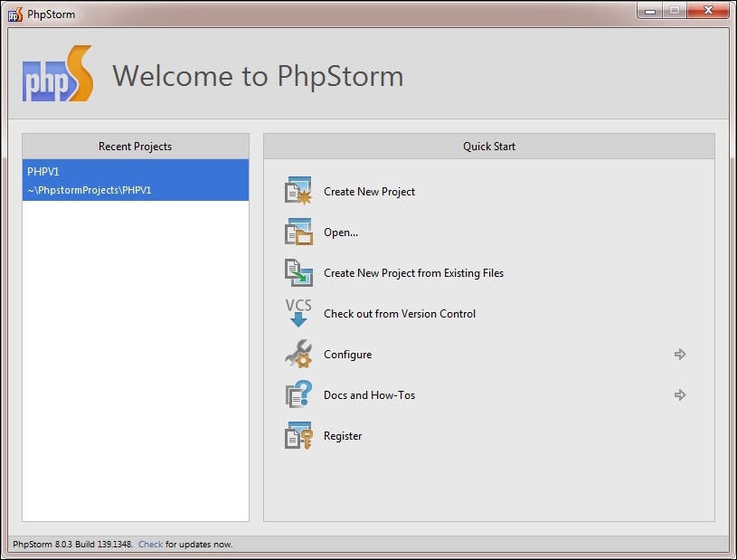
Task: Open the Configure submenu text
Action: 348,355
